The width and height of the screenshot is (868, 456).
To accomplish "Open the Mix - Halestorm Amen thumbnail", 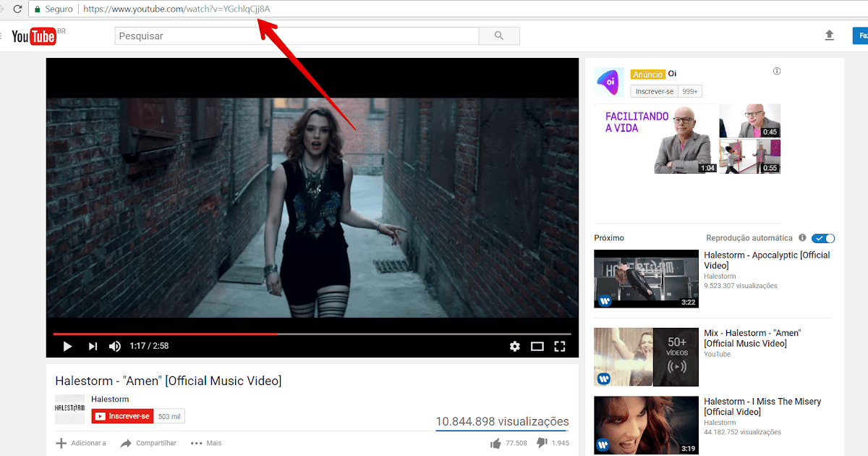I will [646, 357].
